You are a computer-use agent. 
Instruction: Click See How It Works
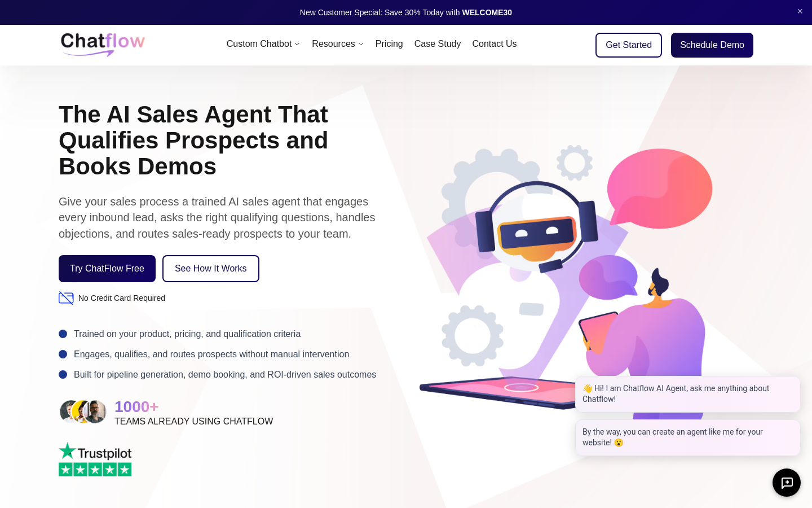[x=211, y=269]
